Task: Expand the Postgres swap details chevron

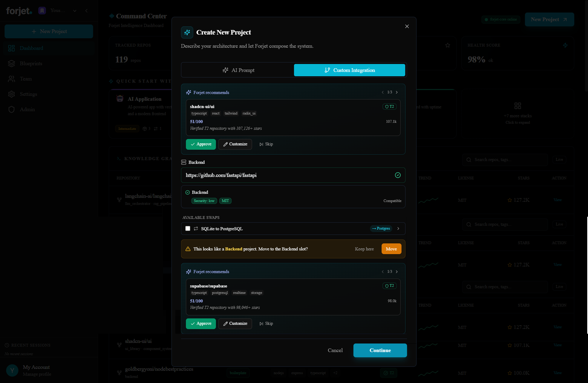Action: (398, 228)
